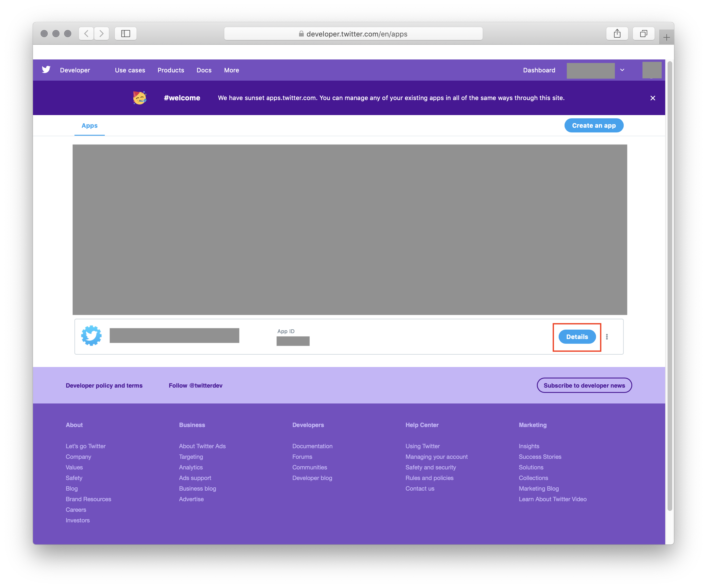The width and height of the screenshot is (707, 588).
Task: Click the app gear bird icon
Action: click(91, 335)
